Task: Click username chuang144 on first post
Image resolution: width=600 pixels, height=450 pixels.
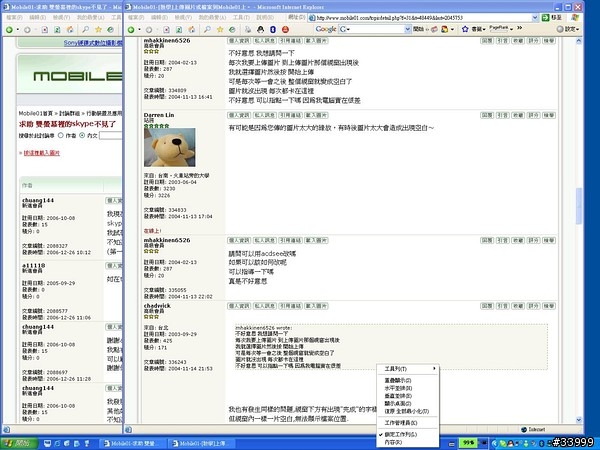Action: pos(38,200)
